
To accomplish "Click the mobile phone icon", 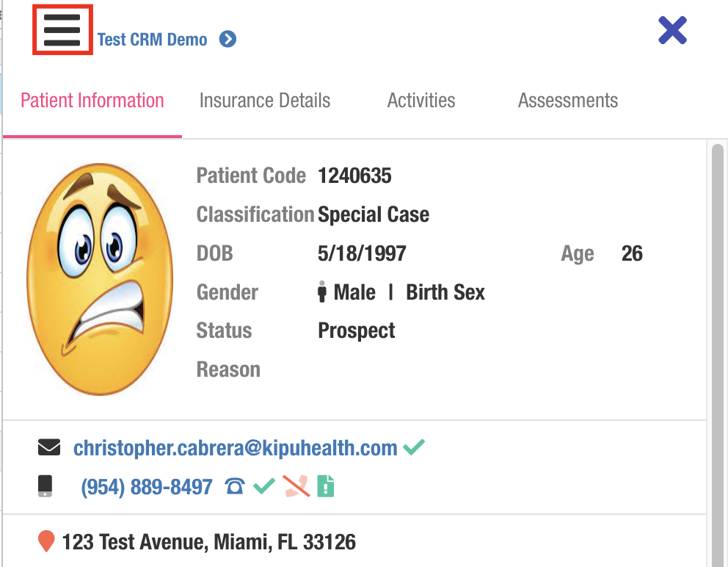I will coord(45,486).
